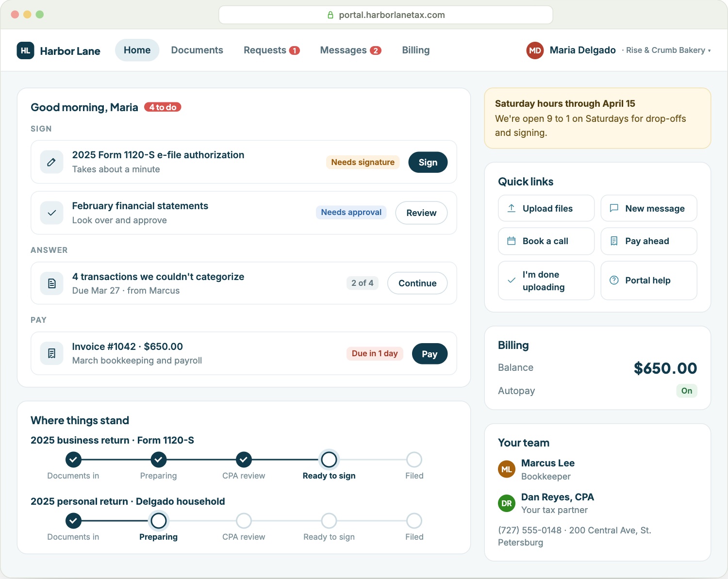Click the calendar icon in Book a call
Screen dimensions: 728x579
[512, 241]
